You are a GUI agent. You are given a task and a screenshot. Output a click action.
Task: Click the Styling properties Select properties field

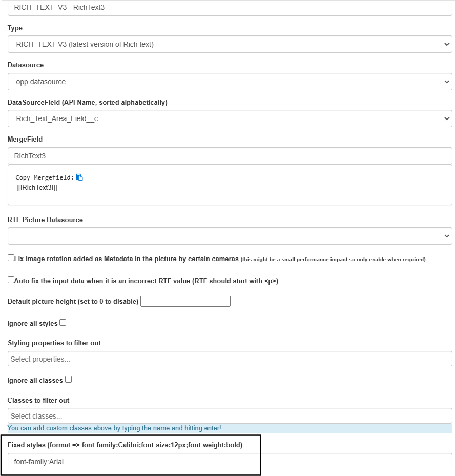click(230, 359)
